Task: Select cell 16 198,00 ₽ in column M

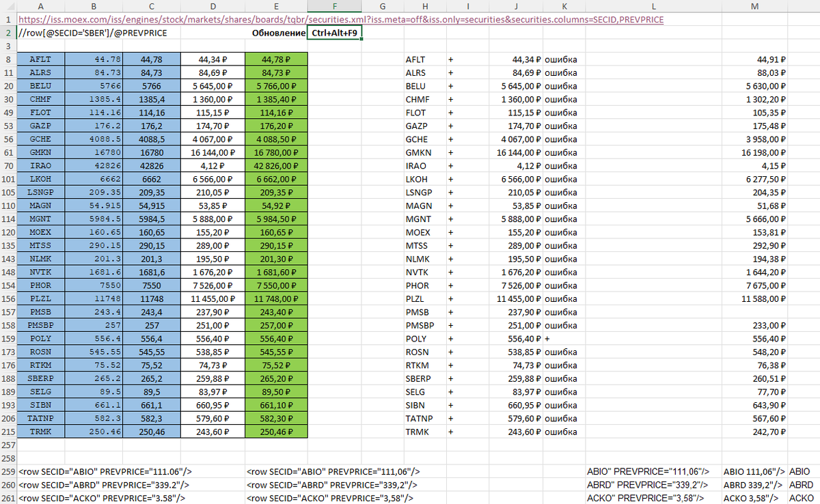Action: (754, 153)
